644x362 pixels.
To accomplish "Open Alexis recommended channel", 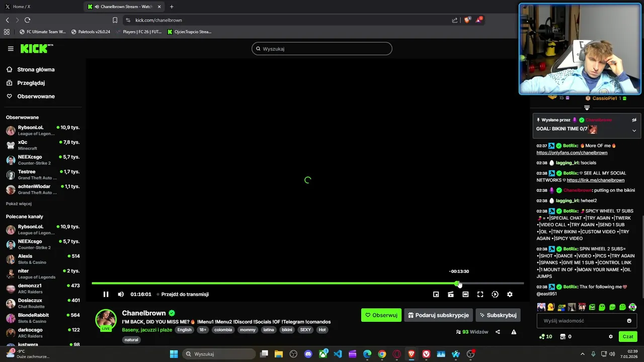I will (x=43, y=259).
